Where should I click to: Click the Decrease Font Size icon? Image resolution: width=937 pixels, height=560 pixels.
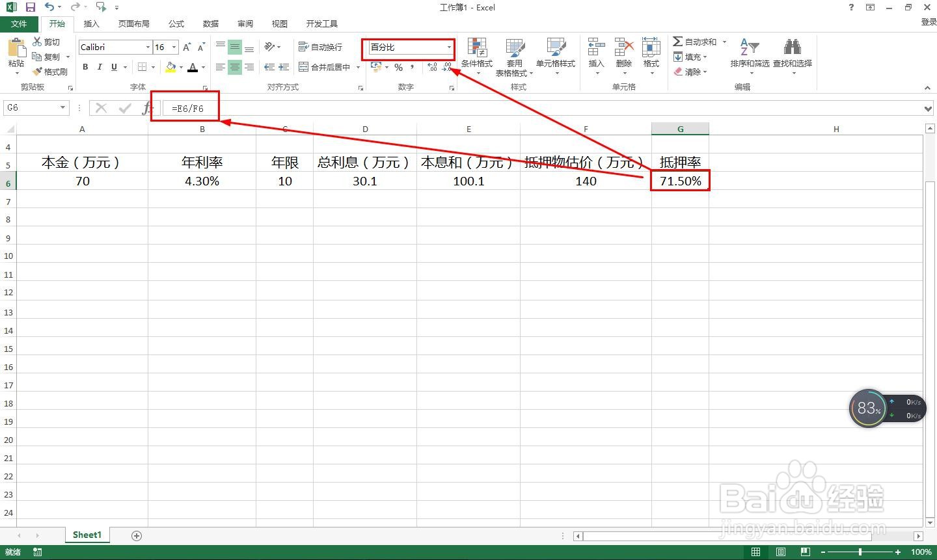[201, 47]
